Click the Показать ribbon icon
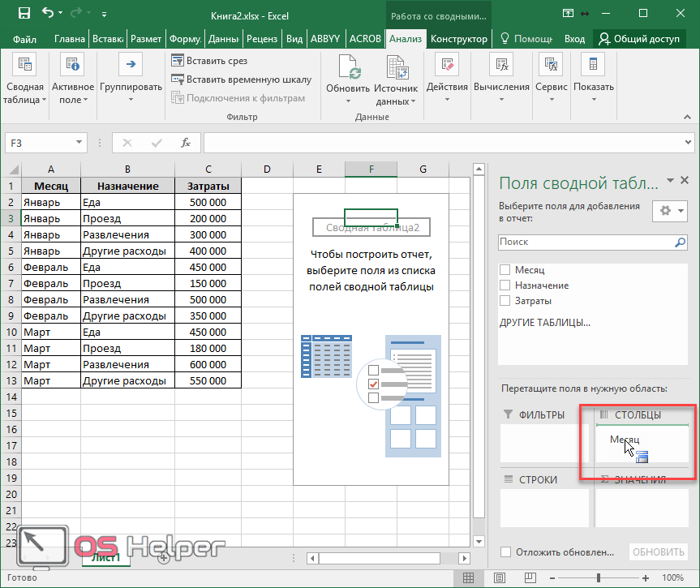The height and width of the screenshot is (588, 700). tap(594, 65)
